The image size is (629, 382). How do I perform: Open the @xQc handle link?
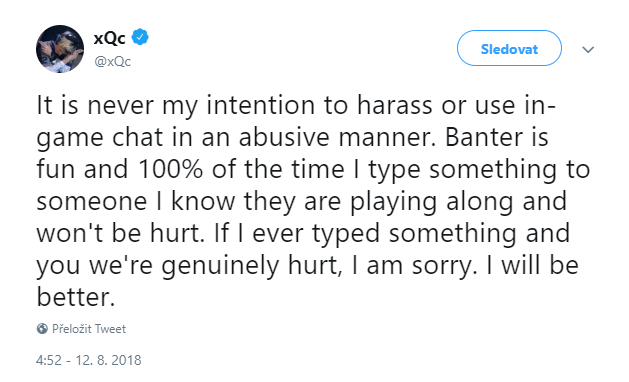point(112,61)
